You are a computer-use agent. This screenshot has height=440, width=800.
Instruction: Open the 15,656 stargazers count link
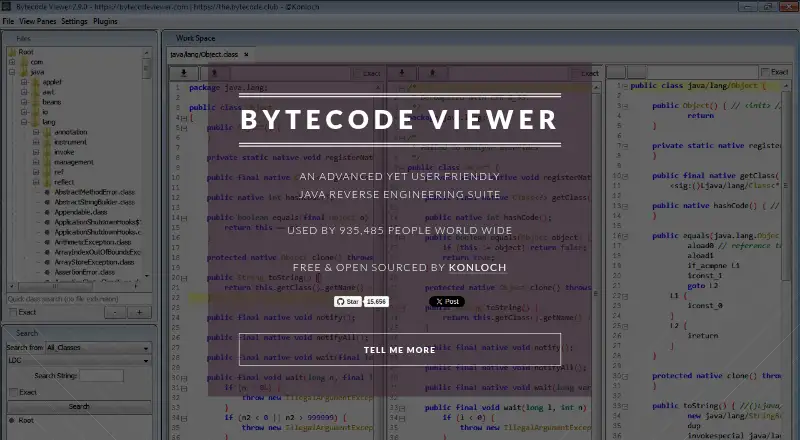(x=376, y=302)
